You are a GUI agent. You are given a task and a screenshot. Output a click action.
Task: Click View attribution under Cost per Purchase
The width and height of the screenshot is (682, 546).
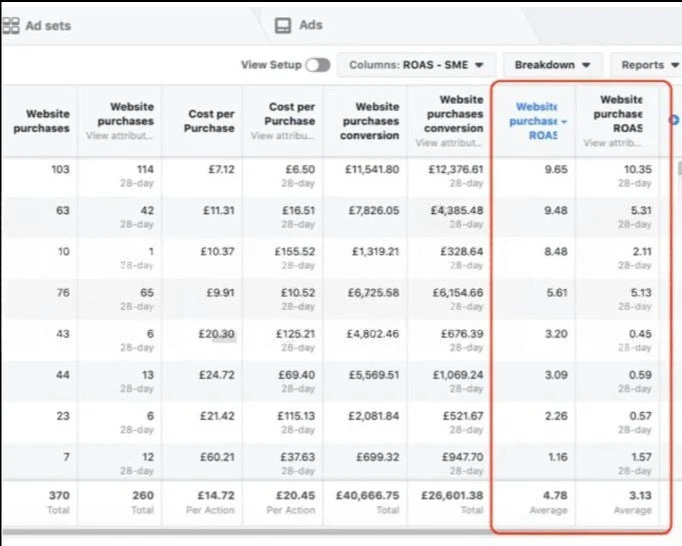(282, 136)
